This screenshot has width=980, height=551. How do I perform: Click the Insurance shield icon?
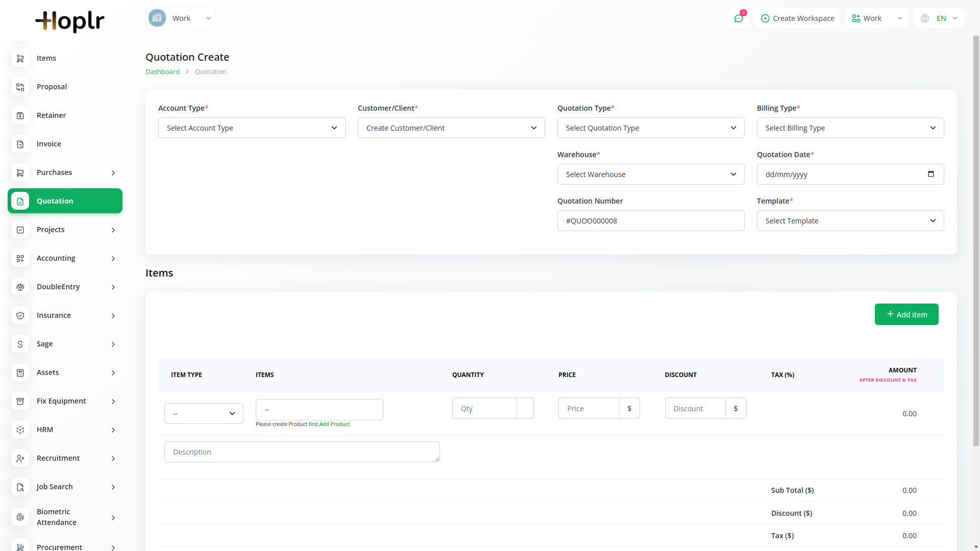pyautogui.click(x=20, y=315)
